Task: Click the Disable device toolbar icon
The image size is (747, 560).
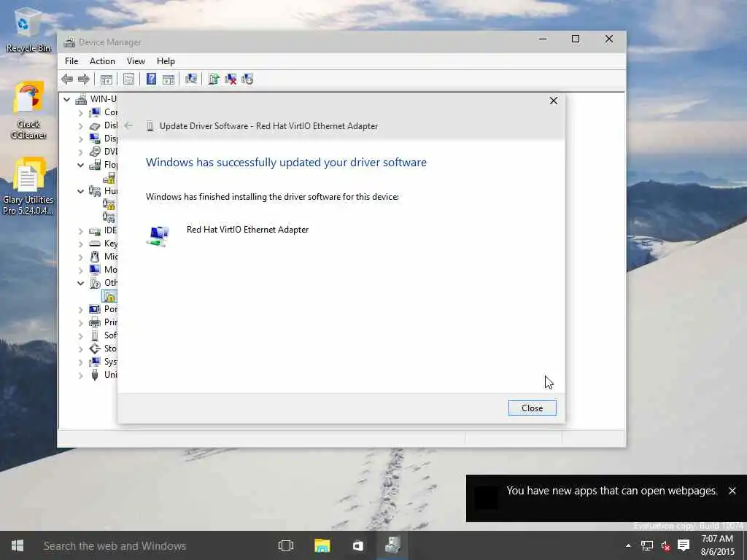Action: pyautogui.click(x=247, y=79)
